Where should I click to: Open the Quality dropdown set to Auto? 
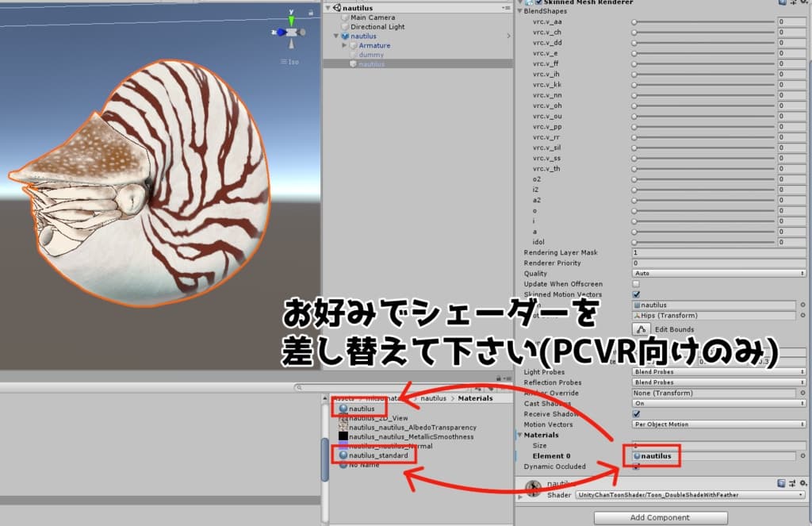(718, 273)
